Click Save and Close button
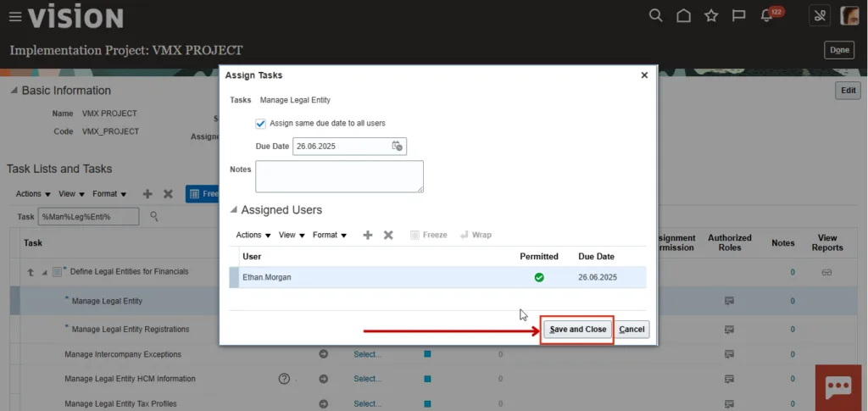 pyautogui.click(x=577, y=330)
